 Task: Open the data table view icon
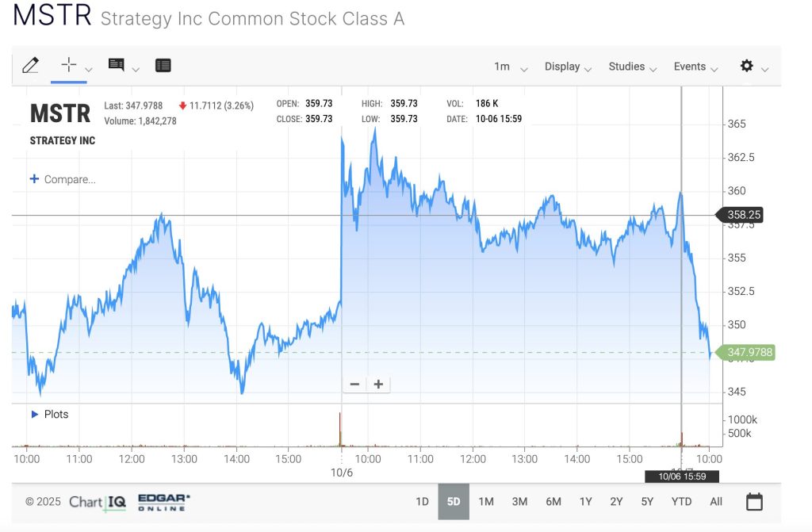tap(163, 66)
